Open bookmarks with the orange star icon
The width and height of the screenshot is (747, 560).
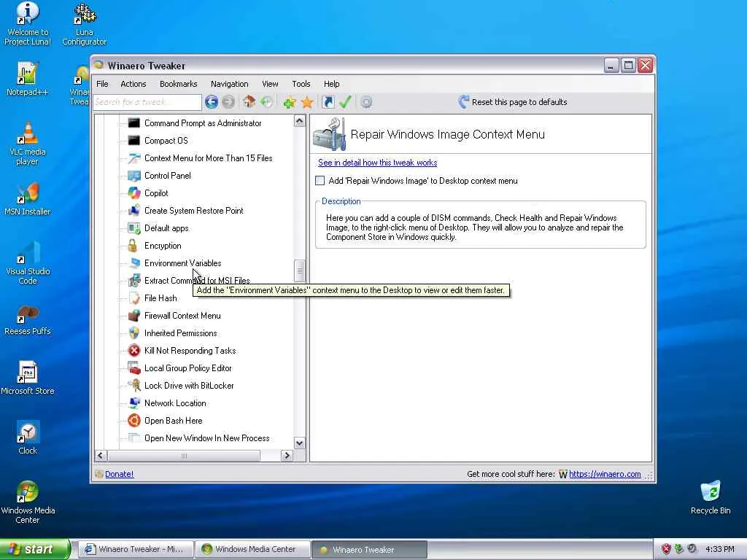307,102
